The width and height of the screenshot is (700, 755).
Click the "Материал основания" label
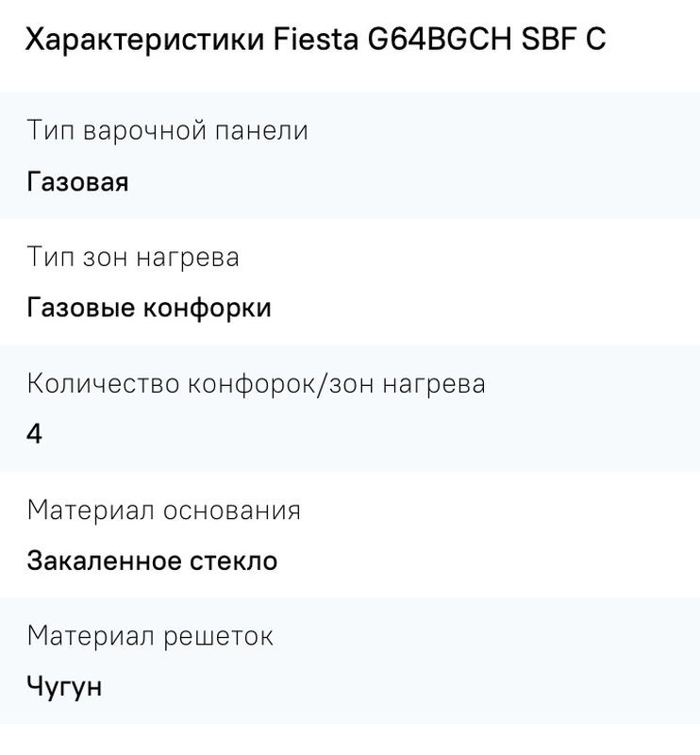(x=163, y=510)
